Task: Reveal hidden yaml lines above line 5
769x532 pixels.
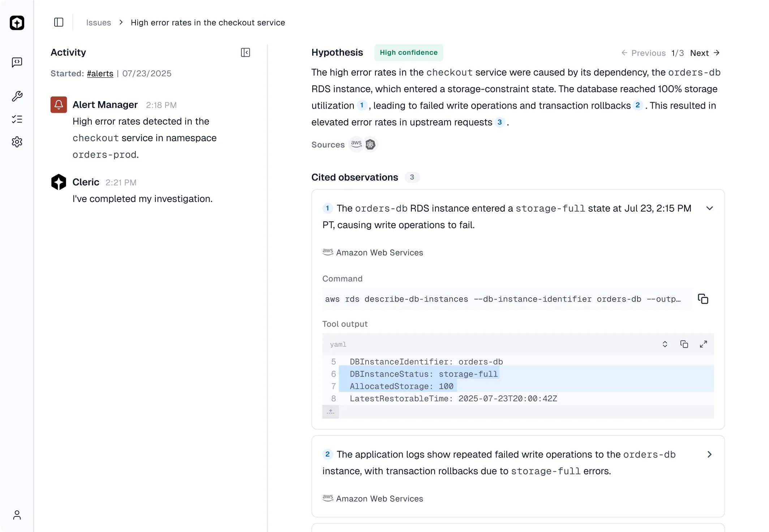Action: (331, 411)
